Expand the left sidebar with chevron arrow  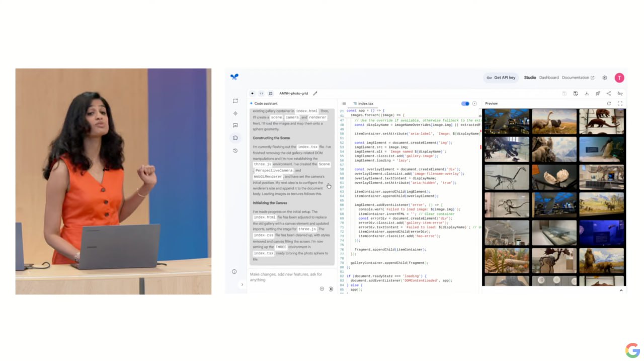pyautogui.click(x=242, y=284)
